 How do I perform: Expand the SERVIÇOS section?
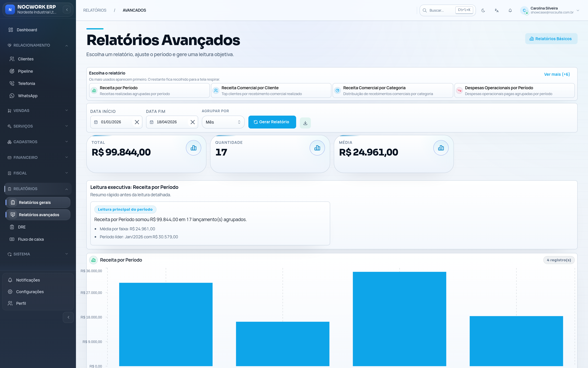[38, 126]
